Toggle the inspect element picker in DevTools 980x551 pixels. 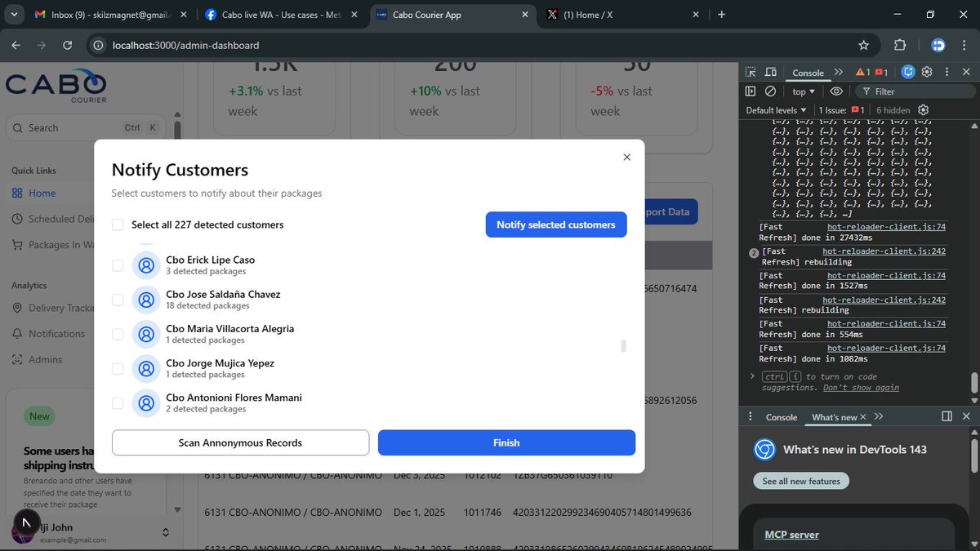coord(751,72)
